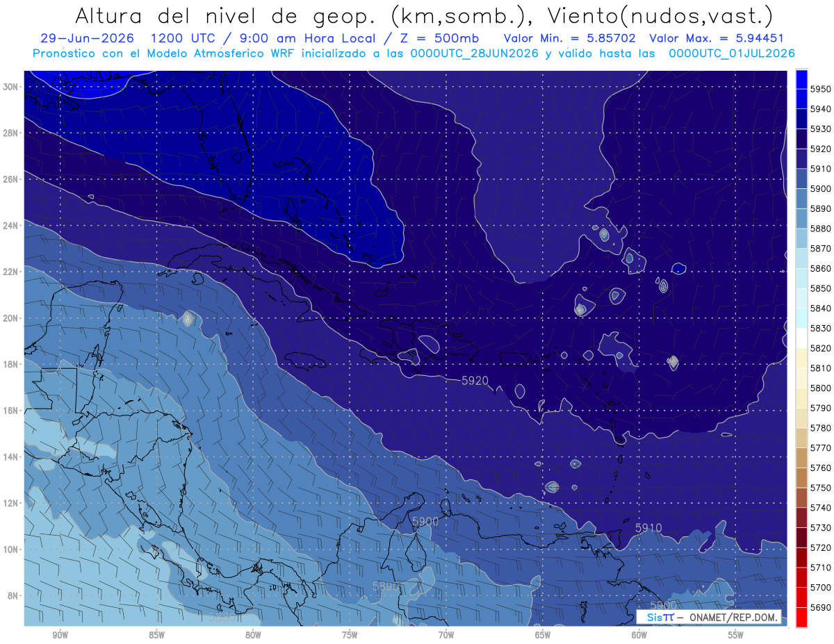Click the '8N' latitude label
Screen dimensions: 834x644
[13, 595]
